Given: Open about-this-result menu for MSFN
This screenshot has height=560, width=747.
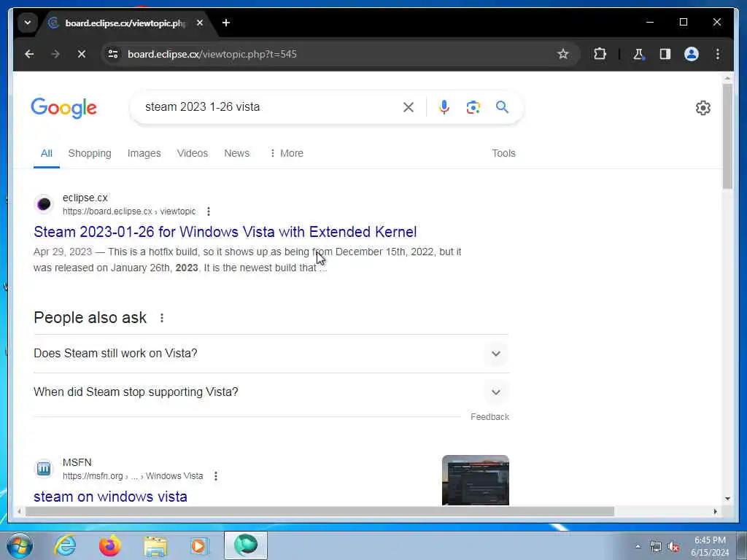Looking at the screenshot, I should (216, 476).
